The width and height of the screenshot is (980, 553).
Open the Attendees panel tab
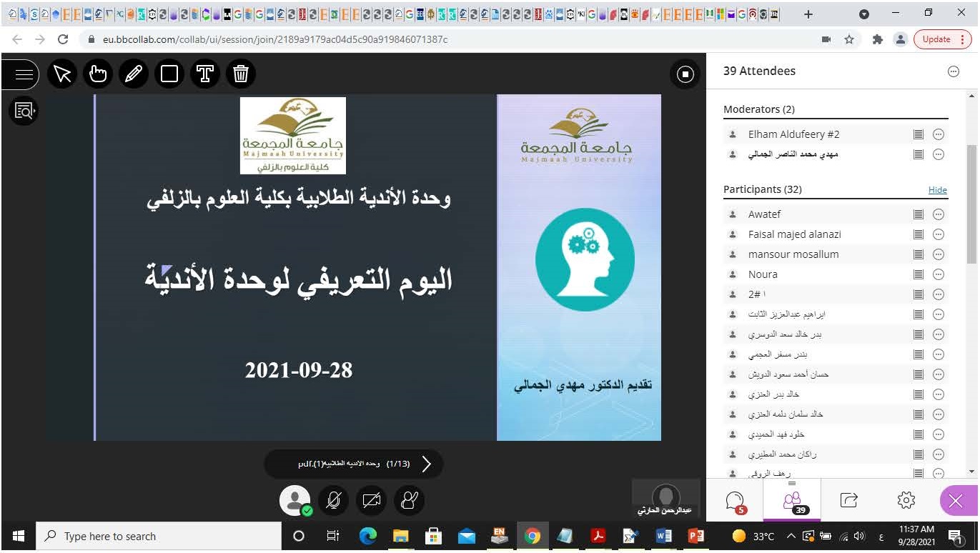[792, 501]
